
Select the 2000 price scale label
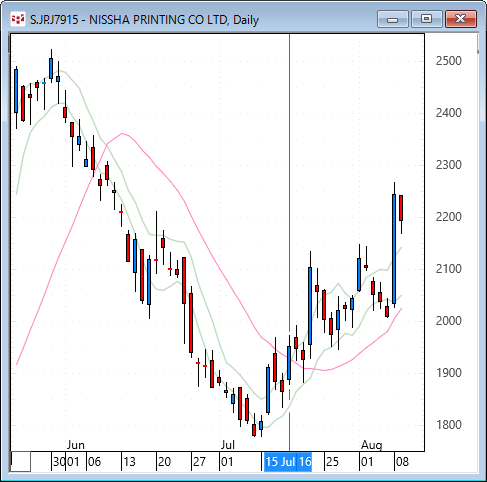tap(448, 321)
